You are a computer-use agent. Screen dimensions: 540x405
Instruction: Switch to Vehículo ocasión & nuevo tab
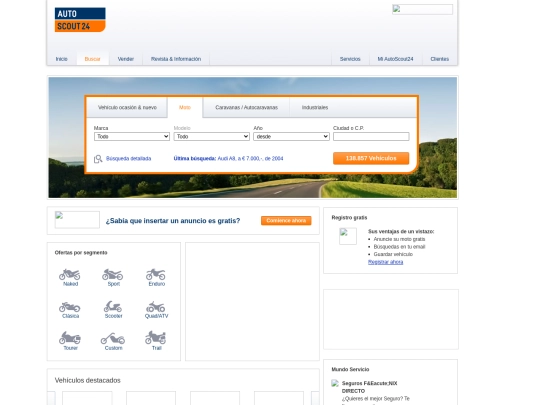tap(127, 107)
